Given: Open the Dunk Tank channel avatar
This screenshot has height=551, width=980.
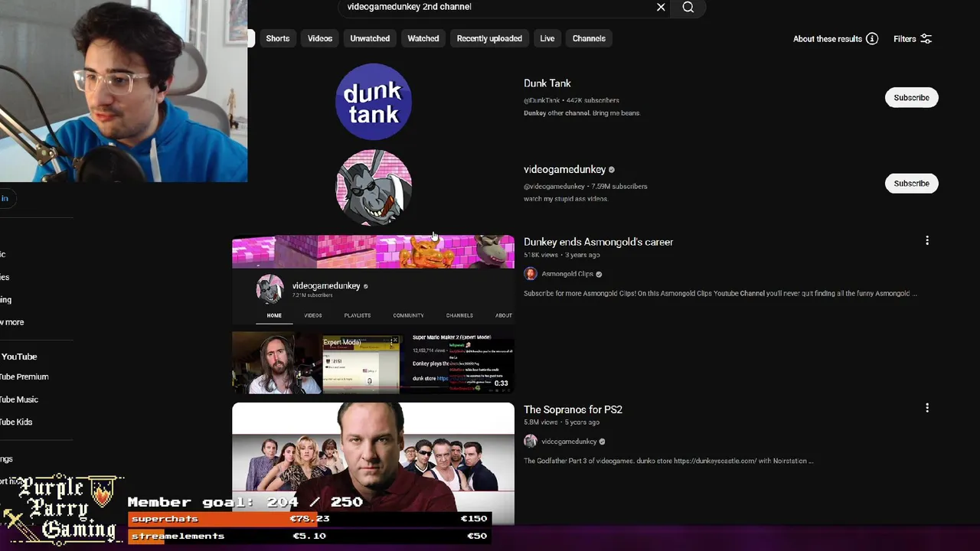Looking at the screenshot, I should pyautogui.click(x=374, y=102).
